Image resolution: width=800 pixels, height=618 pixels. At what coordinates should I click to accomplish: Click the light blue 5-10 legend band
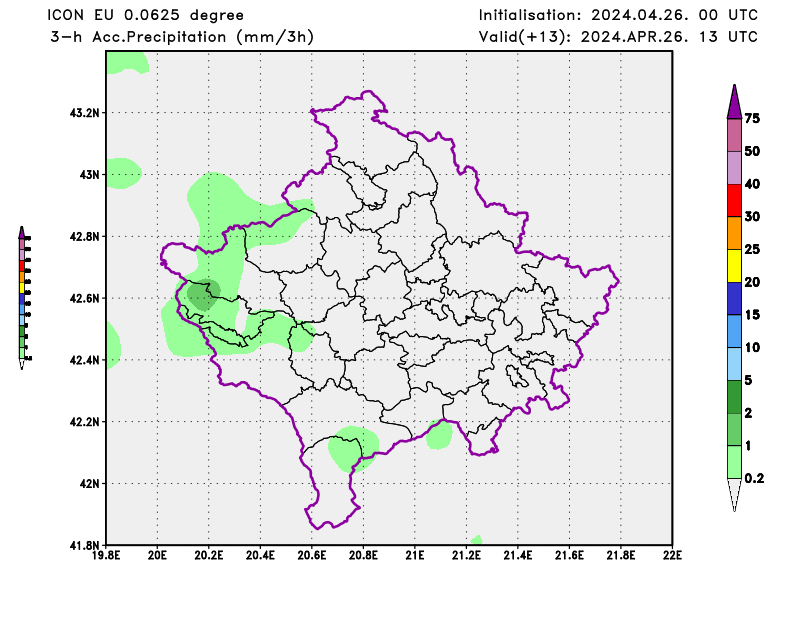click(x=734, y=363)
